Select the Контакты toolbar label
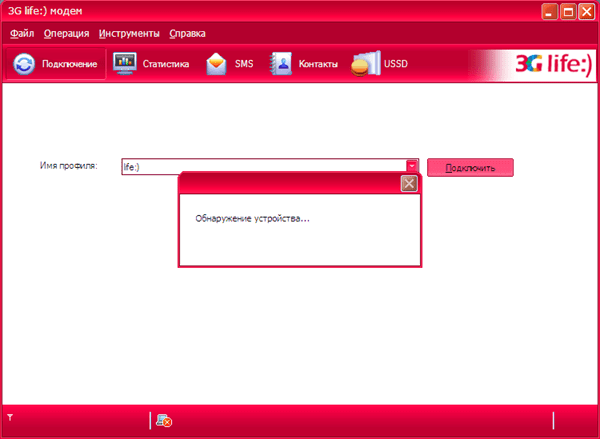The image size is (600, 439). [x=318, y=64]
